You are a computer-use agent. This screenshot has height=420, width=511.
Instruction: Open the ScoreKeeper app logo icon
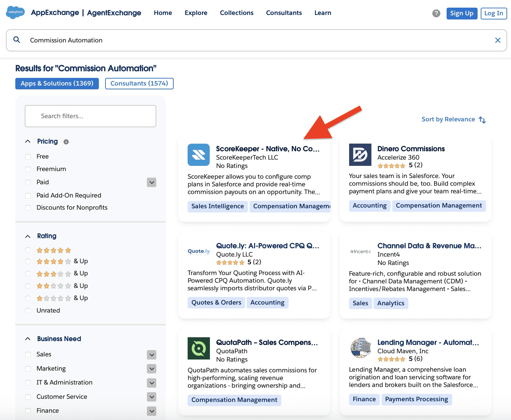point(198,155)
